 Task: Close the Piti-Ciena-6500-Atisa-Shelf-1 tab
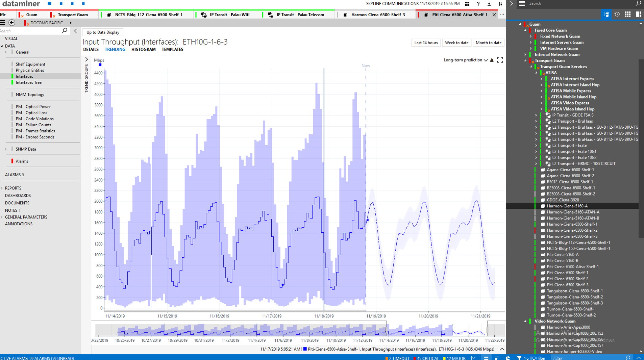pos(494,15)
